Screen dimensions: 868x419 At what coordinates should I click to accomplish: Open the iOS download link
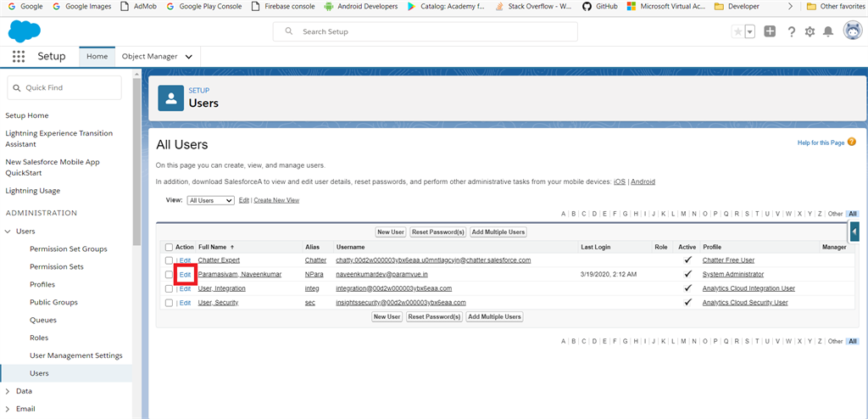pyautogui.click(x=620, y=182)
